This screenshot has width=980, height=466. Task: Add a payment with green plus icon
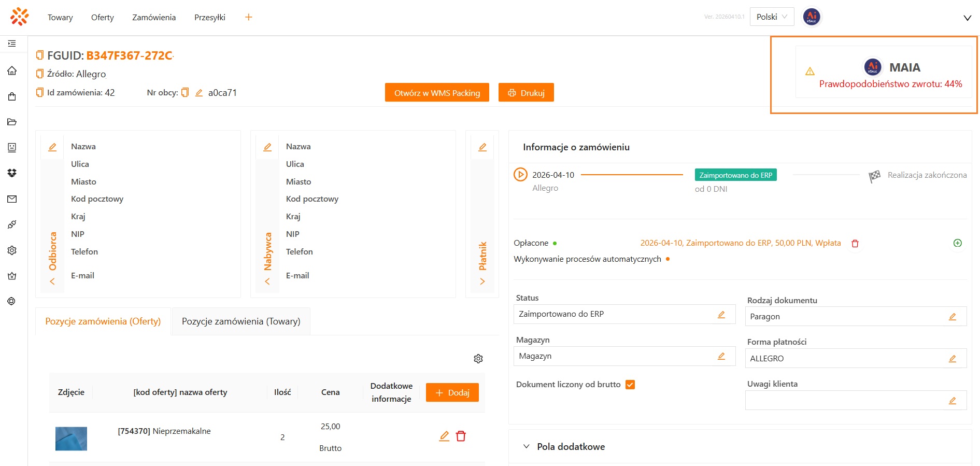(x=958, y=243)
